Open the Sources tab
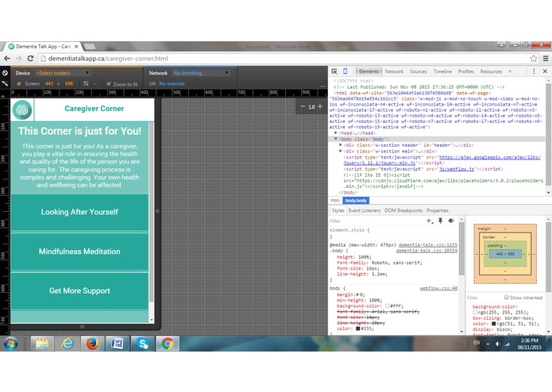Viewport: 552px width, 392px height. click(x=419, y=71)
